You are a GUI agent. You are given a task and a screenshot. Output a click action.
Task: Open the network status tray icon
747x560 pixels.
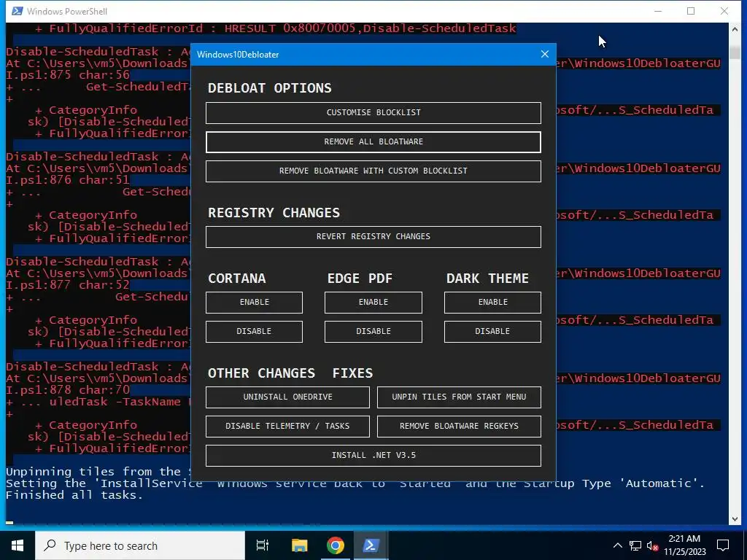tap(635, 545)
